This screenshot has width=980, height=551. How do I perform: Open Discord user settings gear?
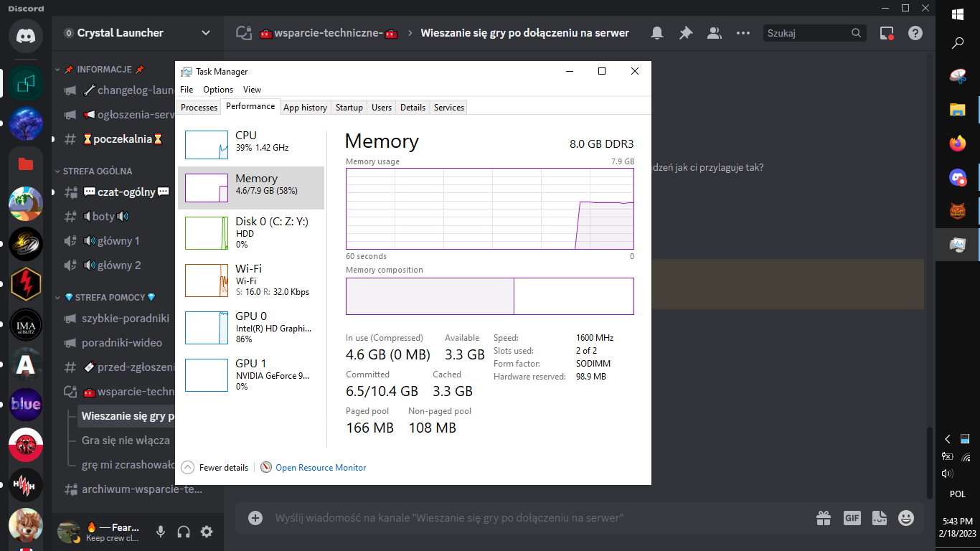tap(207, 532)
